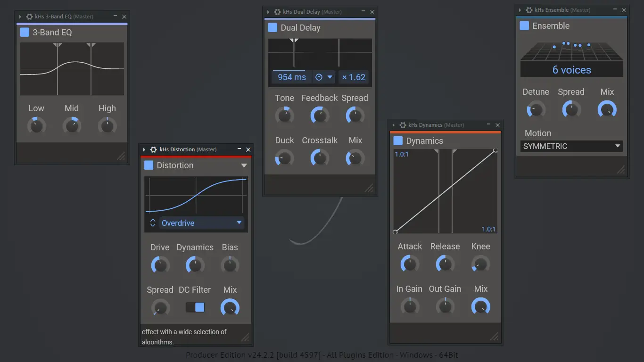
Task: Open the gear settings icon of 3-Band EQ window
Action: point(29,16)
